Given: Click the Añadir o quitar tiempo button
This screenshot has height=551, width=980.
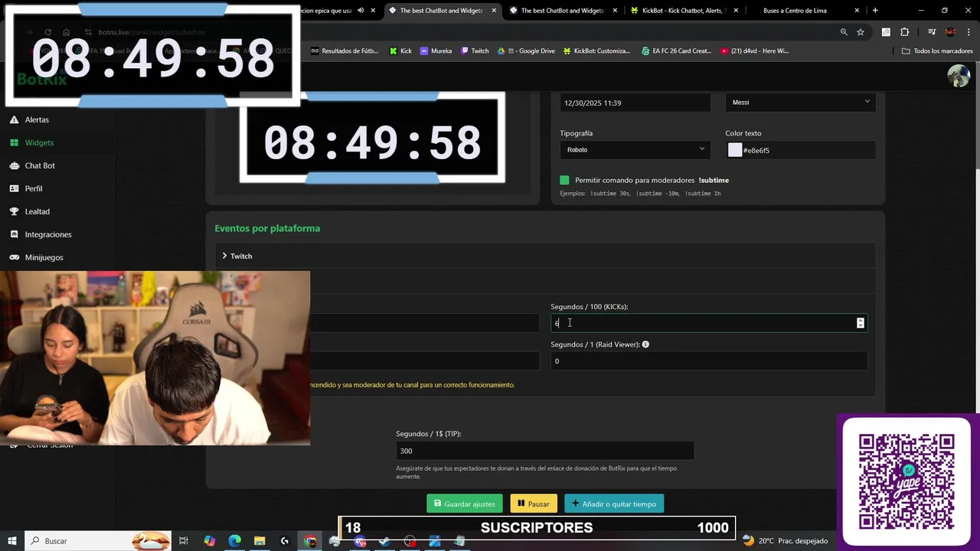Looking at the screenshot, I should [614, 504].
